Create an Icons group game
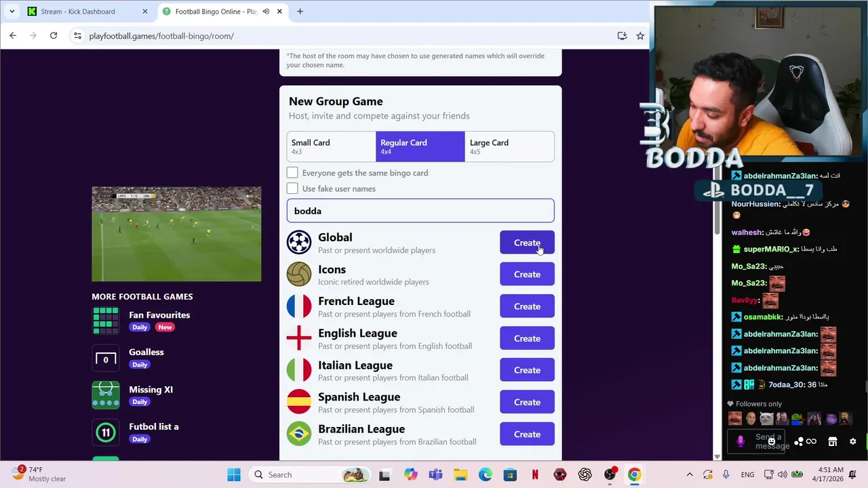The width and height of the screenshot is (868, 488). point(527,274)
